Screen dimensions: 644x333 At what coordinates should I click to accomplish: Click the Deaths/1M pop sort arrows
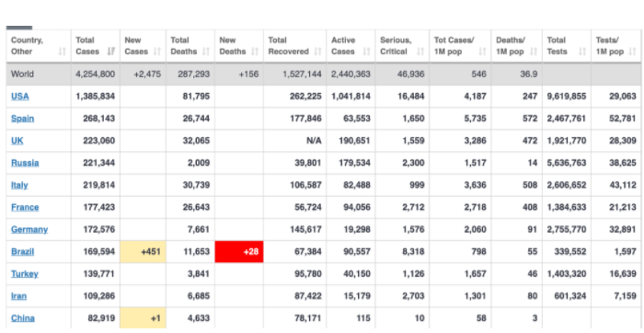click(534, 52)
